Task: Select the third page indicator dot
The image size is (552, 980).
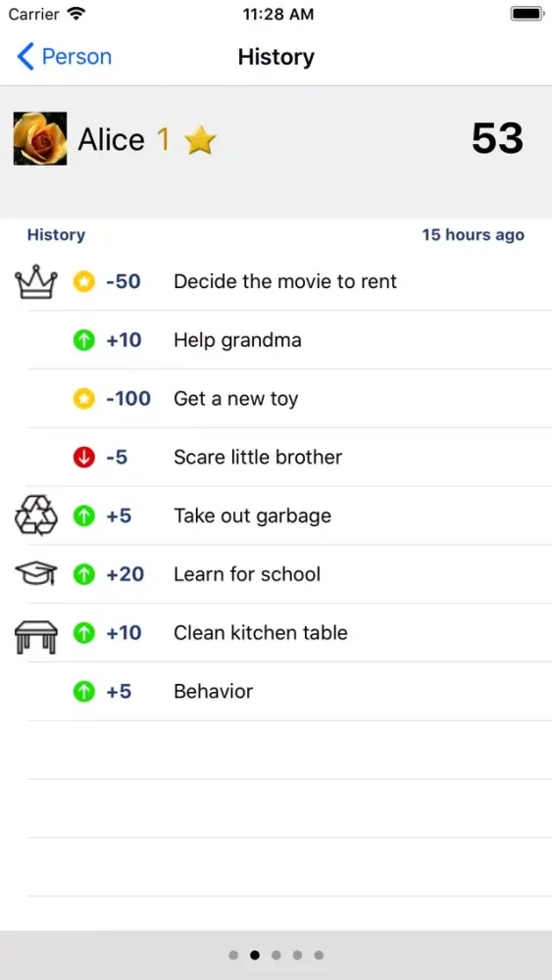Action: tap(276, 955)
